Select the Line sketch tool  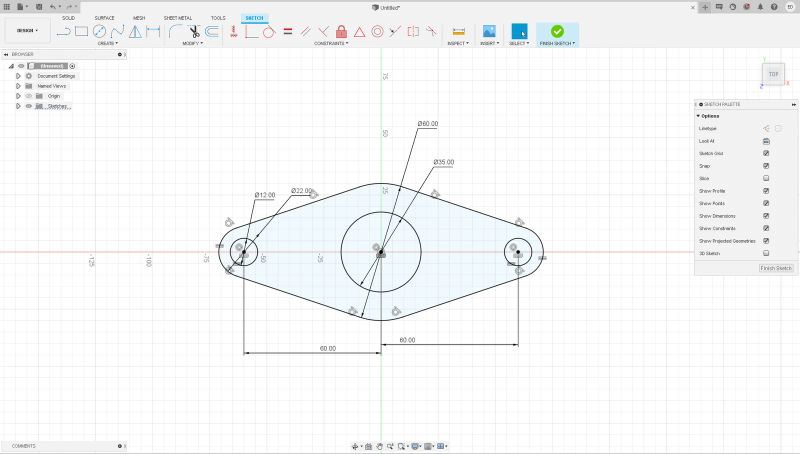pos(63,32)
